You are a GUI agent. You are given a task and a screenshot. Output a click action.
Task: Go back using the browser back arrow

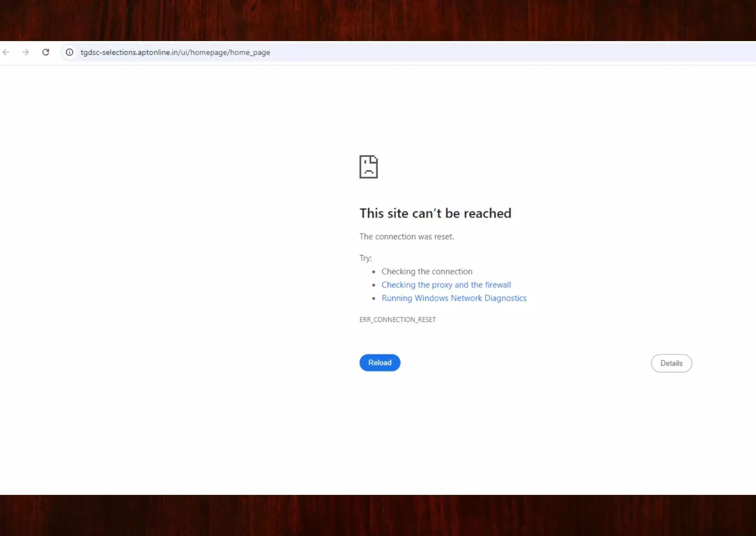click(x=6, y=52)
